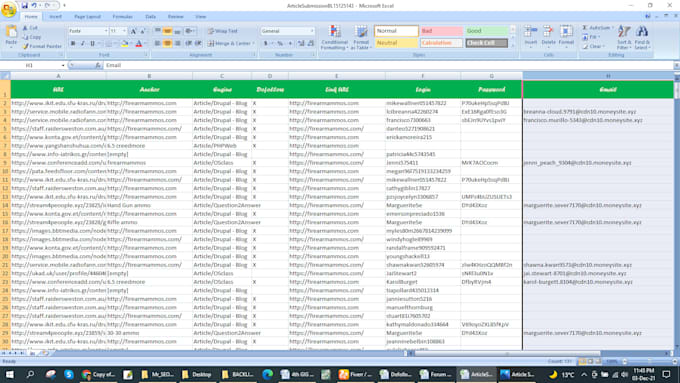Cut the selected cells
The image size is (680, 383).
[x=30, y=28]
